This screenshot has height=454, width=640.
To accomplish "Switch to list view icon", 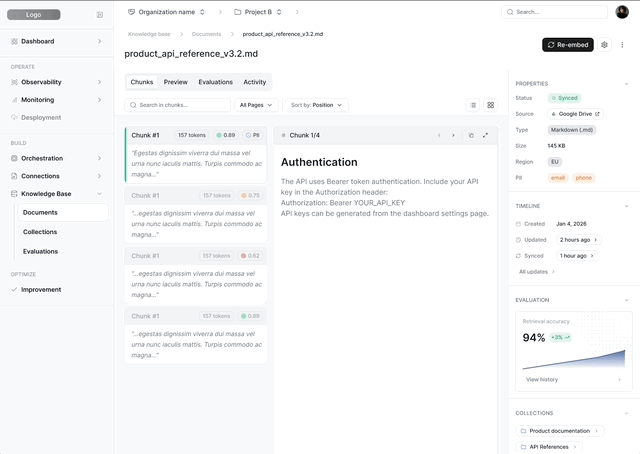I will (x=473, y=105).
